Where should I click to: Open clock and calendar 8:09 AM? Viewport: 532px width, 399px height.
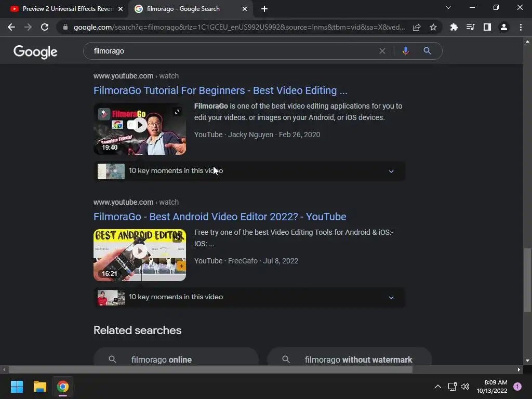[x=492, y=387]
